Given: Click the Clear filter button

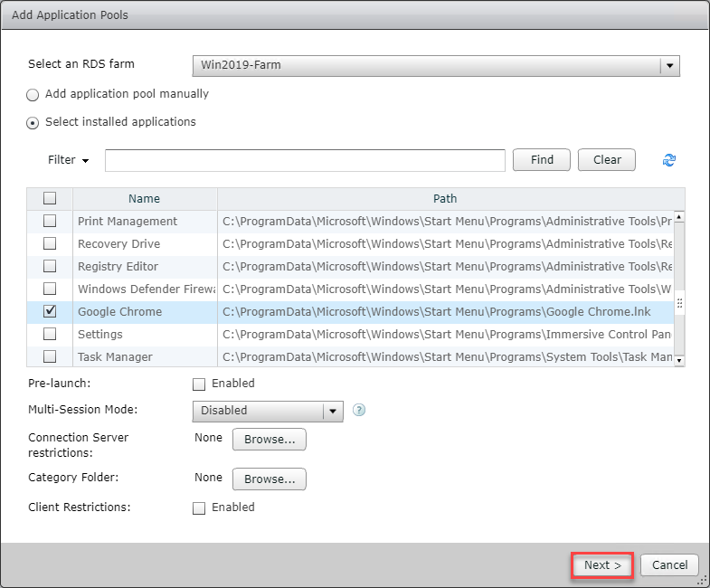Looking at the screenshot, I should click(607, 160).
